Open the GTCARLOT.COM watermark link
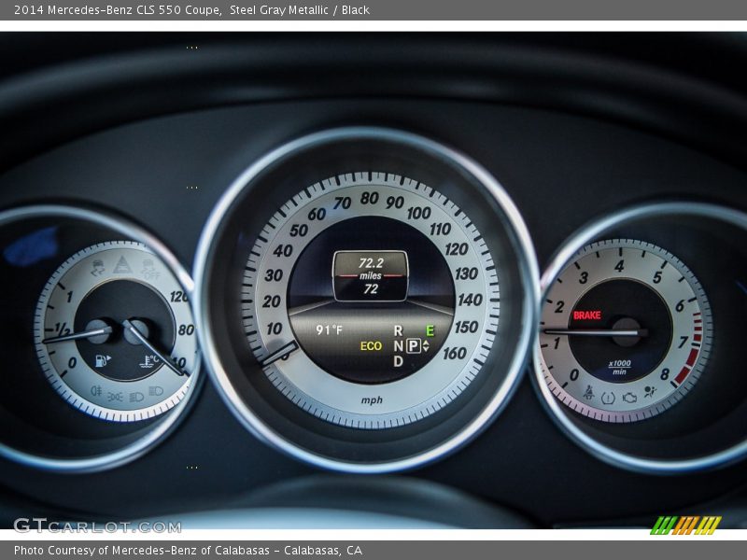 (97, 525)
